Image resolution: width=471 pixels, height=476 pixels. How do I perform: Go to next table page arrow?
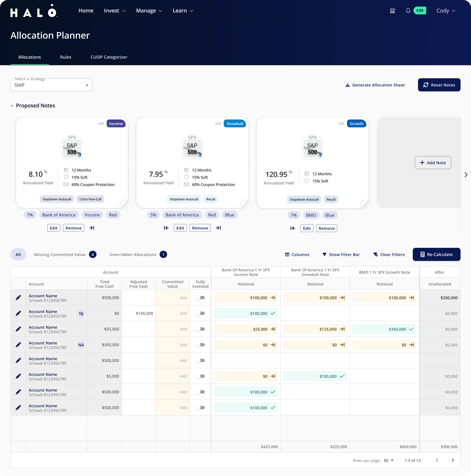(x=453, y=460)
